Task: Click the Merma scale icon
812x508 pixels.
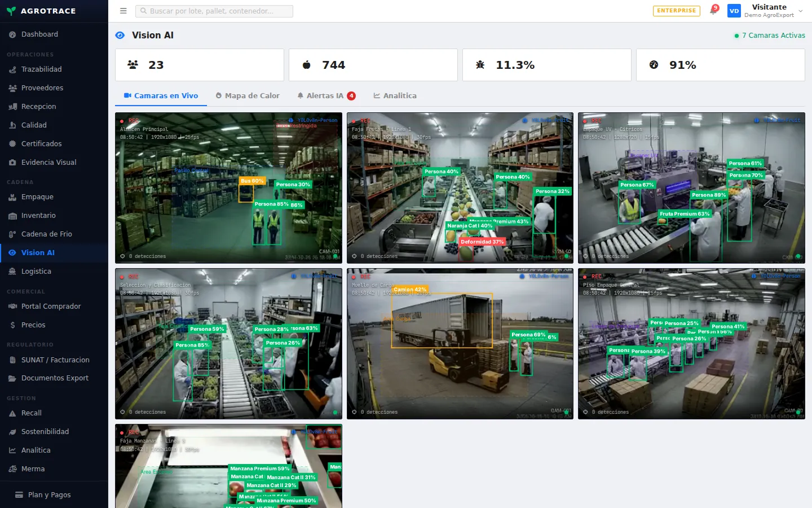Action: pos(12,469)
